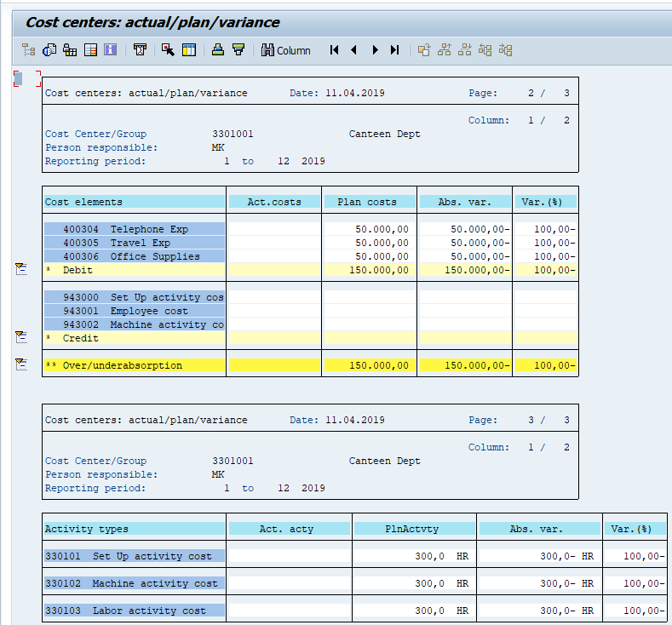Viewport: 672px width, 625px height.
Task: Collapse the Debit subtotal row
Action: tap(20, 270)
